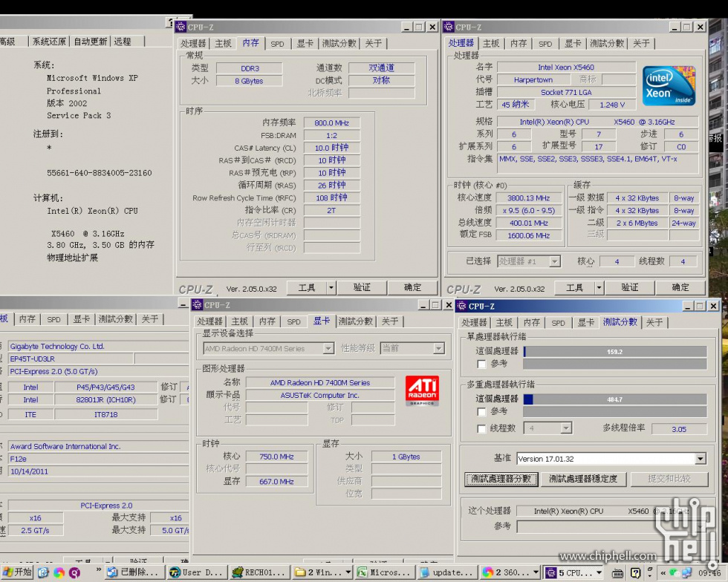Viewport: 728px width, 582px height.
Task: Click CPU-Z title icon in benchmark window
Action: coord(461,306)
